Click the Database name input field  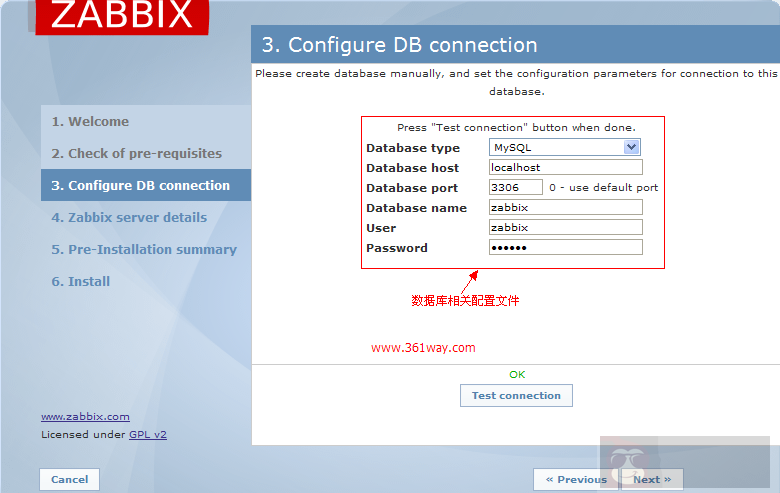566,207
